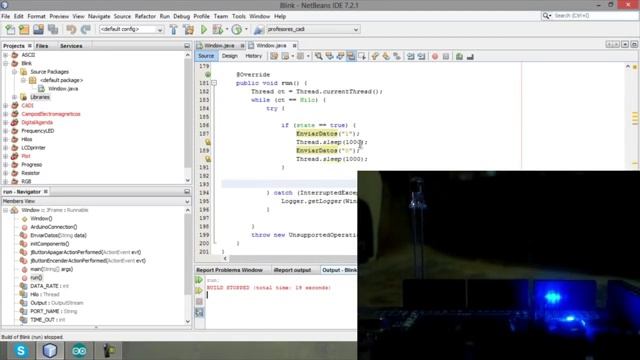Open the Members View dropdown in Navigator
The image size is (640, 360).
[x=187, y=201]
